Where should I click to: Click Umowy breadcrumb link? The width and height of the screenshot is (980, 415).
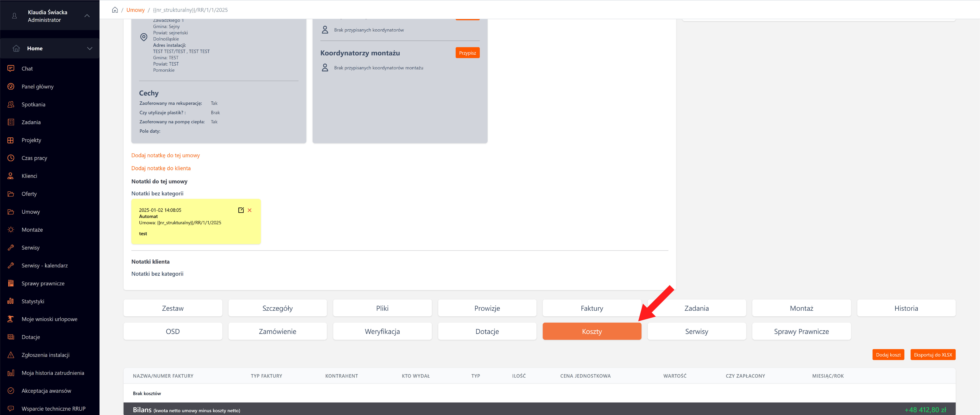tap(135, 10)
